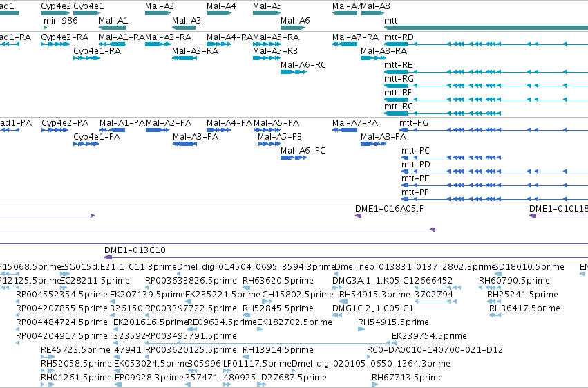Click the Mal-A2-RA transcript label
The height and width of the screenshot is (388, 588).
168,37
